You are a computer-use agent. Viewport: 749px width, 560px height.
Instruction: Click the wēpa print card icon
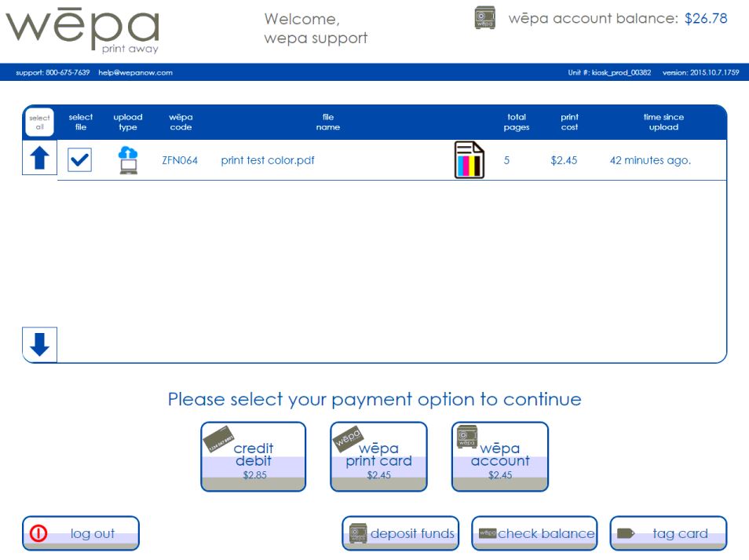pos(348,437)
